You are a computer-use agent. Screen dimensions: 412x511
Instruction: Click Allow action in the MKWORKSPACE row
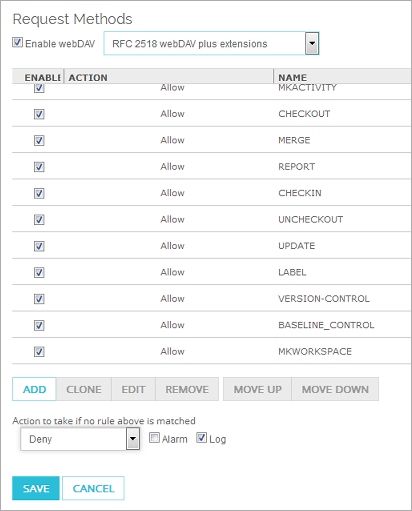(x=172, y=351)
